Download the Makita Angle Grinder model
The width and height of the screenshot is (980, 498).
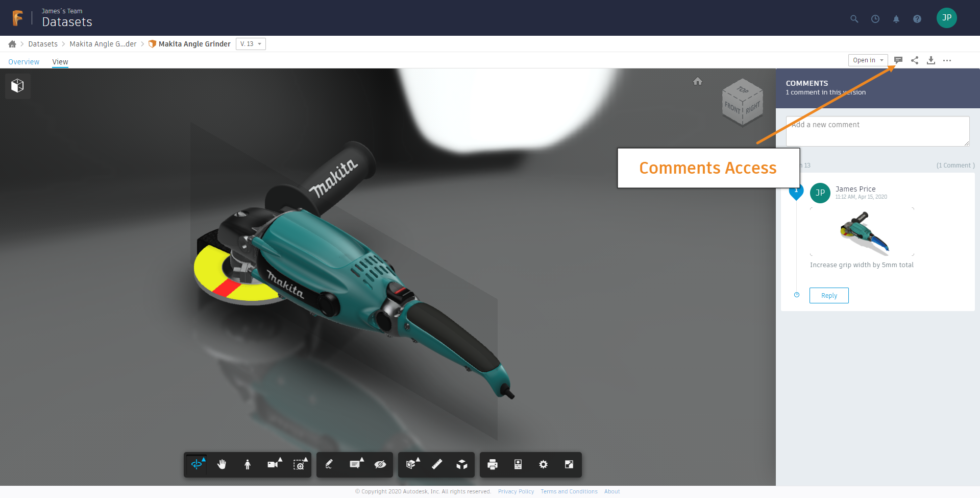click(931, 60)
